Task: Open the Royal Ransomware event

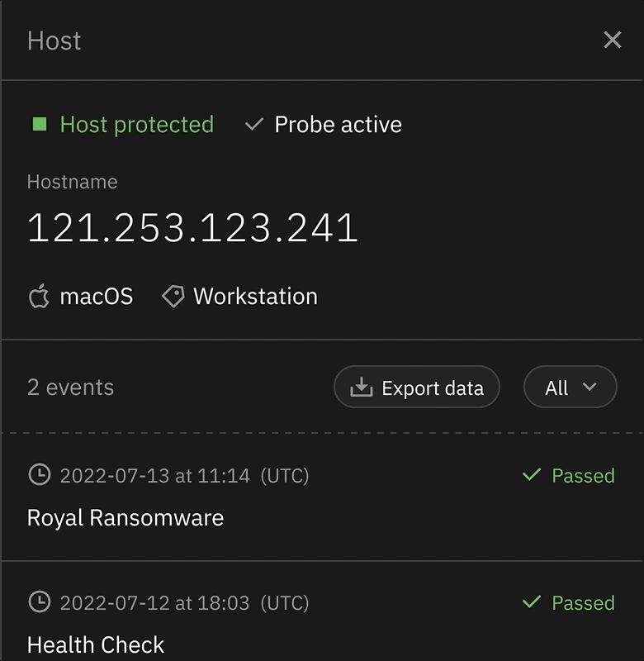Action: [125, 518]
